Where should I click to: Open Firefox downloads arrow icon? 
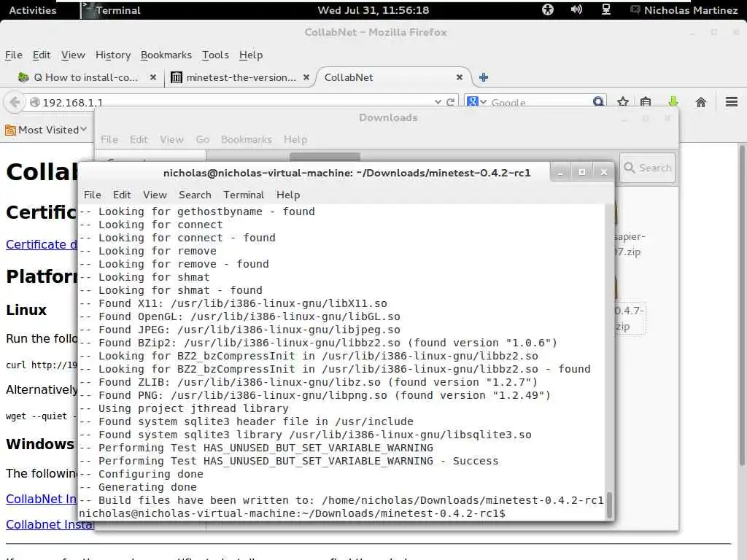pyautogui.click(x=673, y=101)
